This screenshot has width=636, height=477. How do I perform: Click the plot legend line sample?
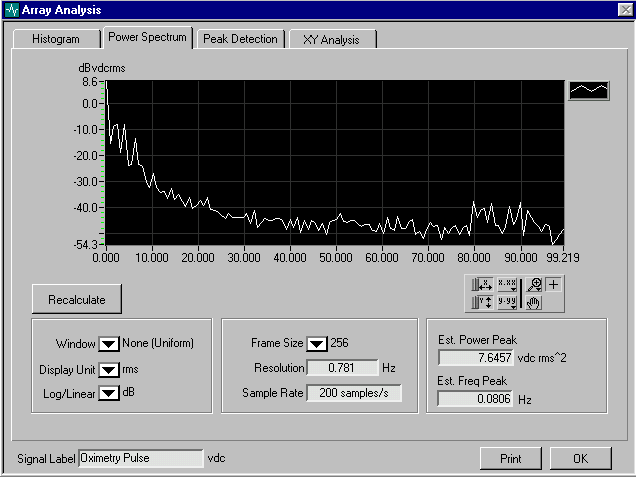tap(589, 90)
